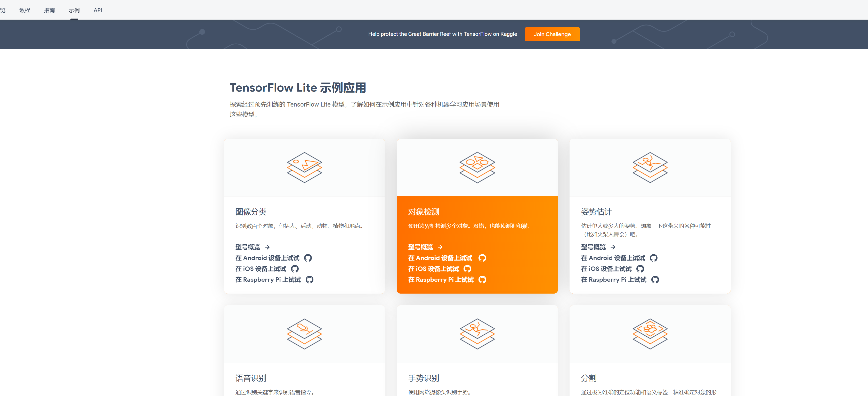Click the 手势识别 card title
Viewport: 868px width, 396px height.
click(424, 378)
